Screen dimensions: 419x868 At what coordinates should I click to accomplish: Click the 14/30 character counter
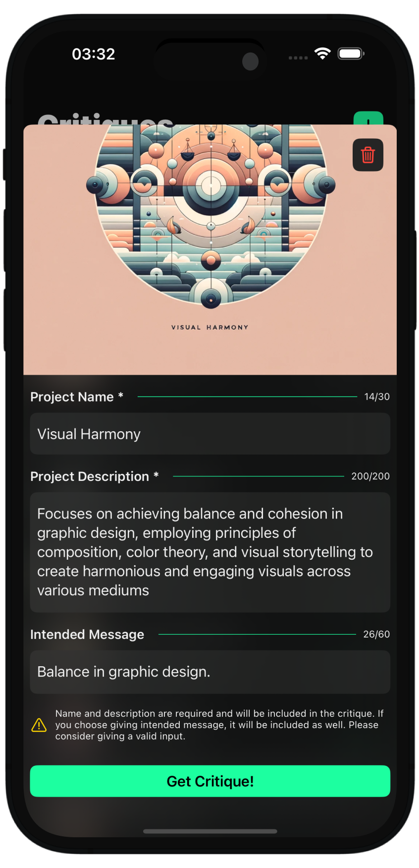[377, 397]
